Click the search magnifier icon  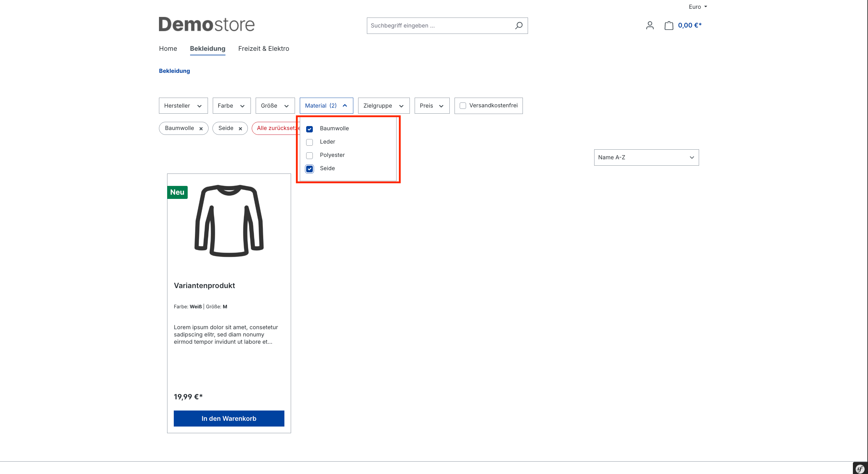pyautogui.click(x=519, y=26)
